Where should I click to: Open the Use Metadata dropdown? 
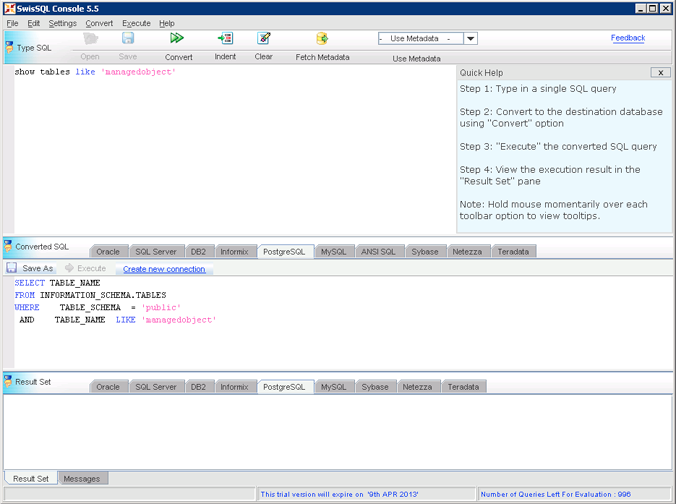pos(470,39)
